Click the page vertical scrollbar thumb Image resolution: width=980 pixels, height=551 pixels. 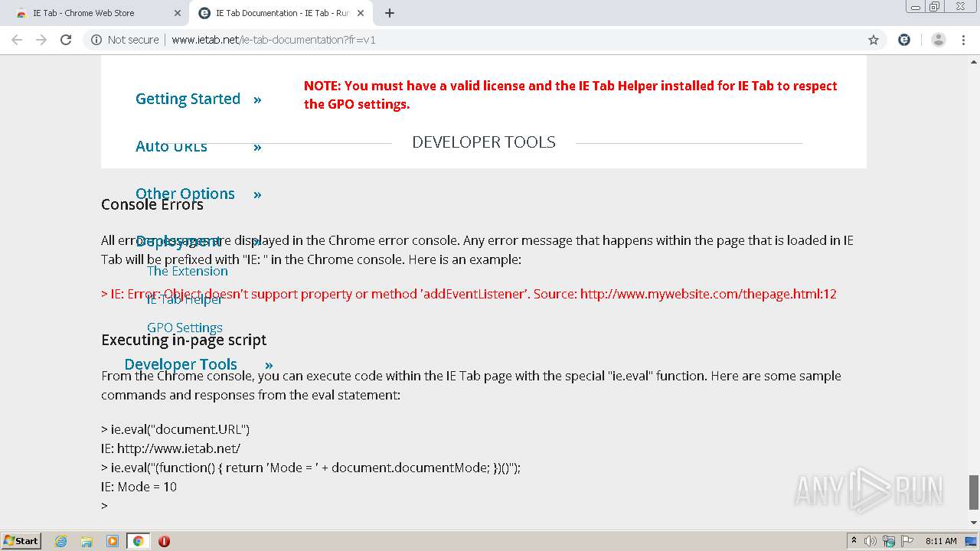(x=974, y=491)
